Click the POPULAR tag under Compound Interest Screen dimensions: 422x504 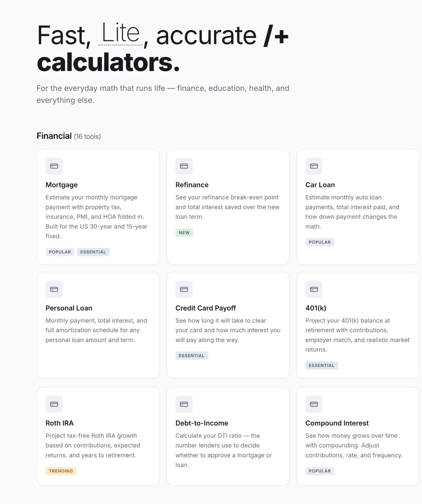point(320,471)
